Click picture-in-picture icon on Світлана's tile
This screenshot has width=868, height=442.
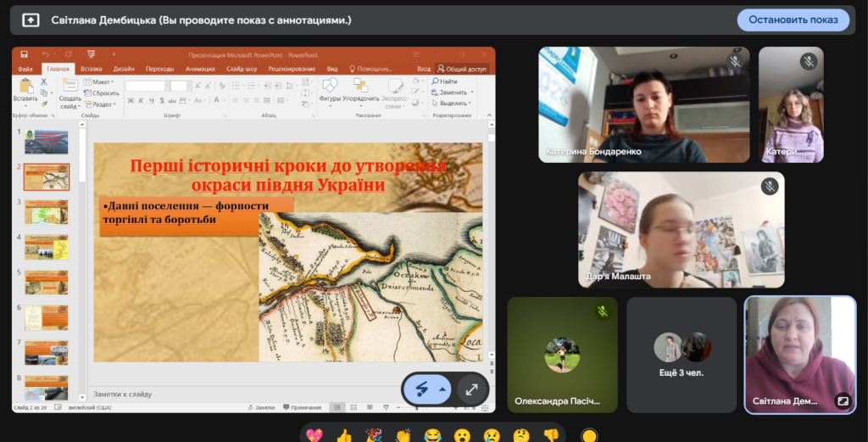click(842, 400)
